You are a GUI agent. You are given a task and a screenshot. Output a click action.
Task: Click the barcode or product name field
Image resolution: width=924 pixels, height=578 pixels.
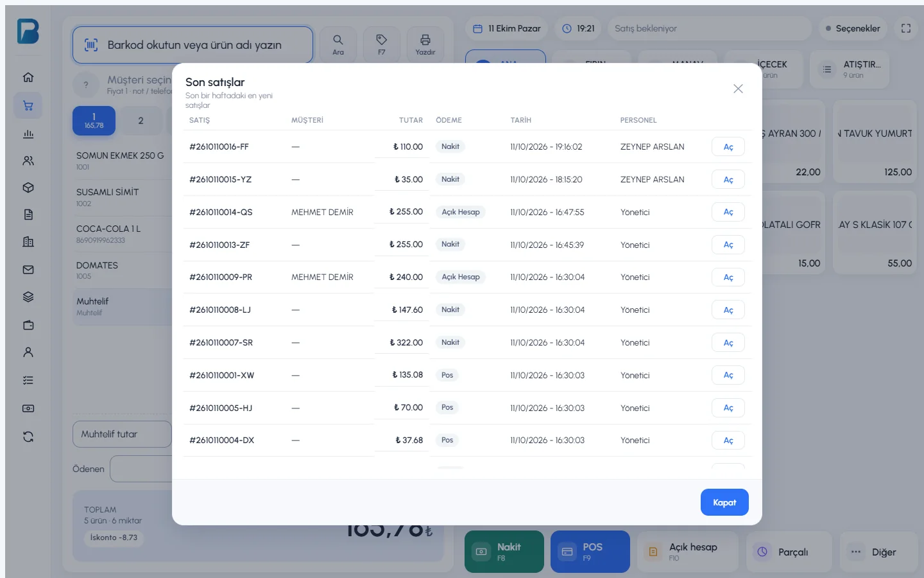tap(193, 45)
